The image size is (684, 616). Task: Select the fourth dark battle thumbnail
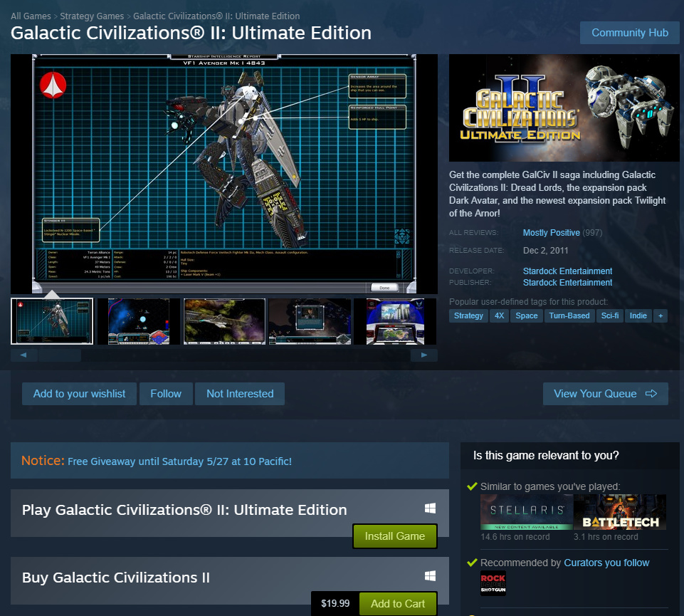point(310,321)
